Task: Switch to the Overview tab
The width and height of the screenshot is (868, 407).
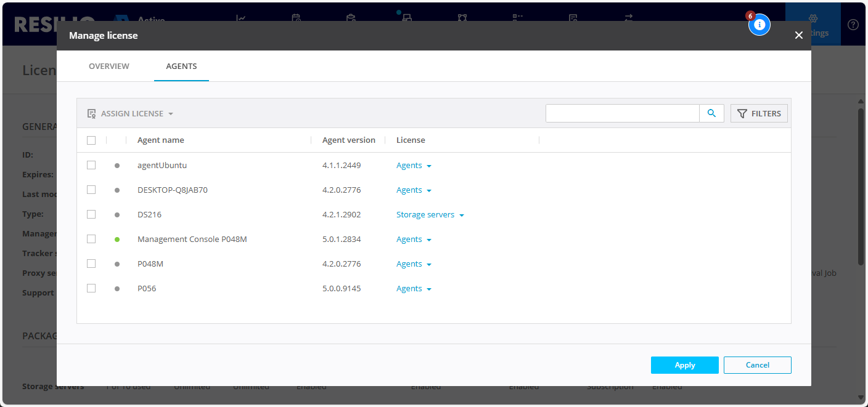Action: 109,66
